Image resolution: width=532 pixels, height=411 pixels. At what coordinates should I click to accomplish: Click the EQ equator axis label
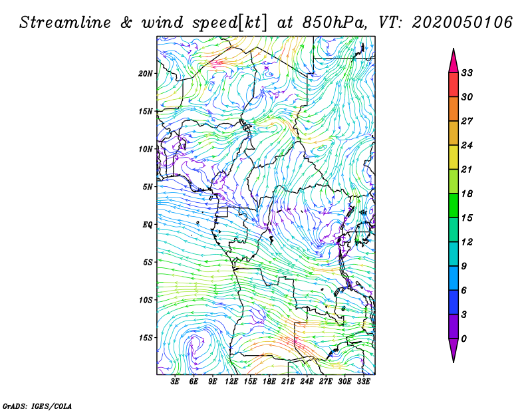(x=148, y=225)
